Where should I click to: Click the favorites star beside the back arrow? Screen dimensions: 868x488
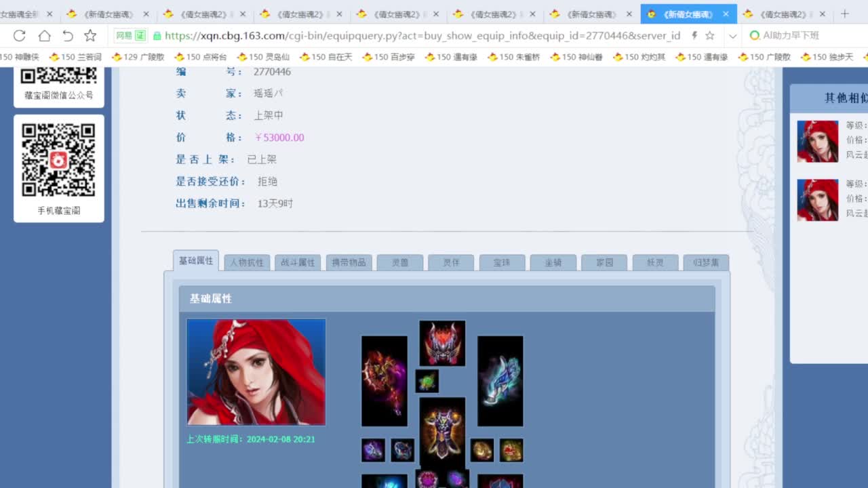pos(90,36)
